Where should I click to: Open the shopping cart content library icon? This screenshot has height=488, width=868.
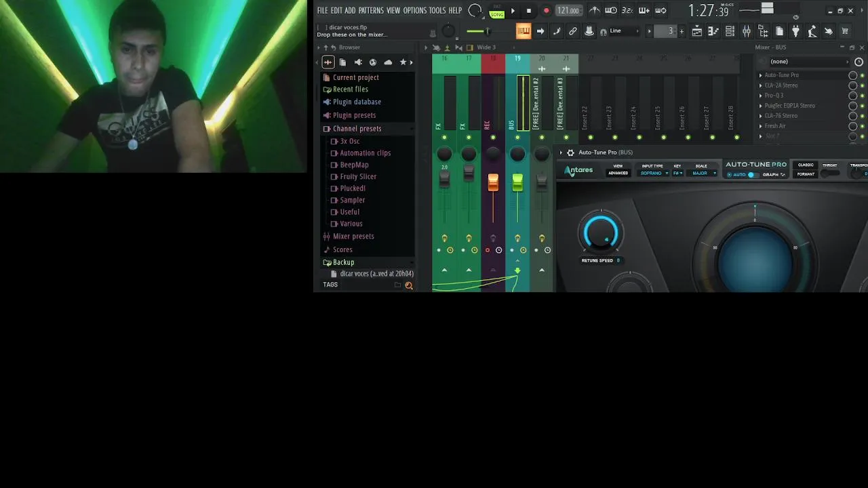pos(845,31)
